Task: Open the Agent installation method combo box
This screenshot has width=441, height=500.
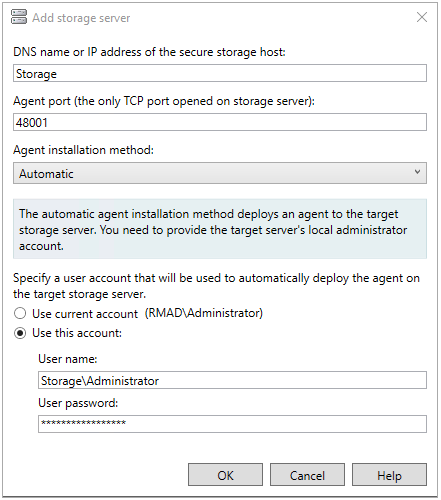Action: point(220,173)
